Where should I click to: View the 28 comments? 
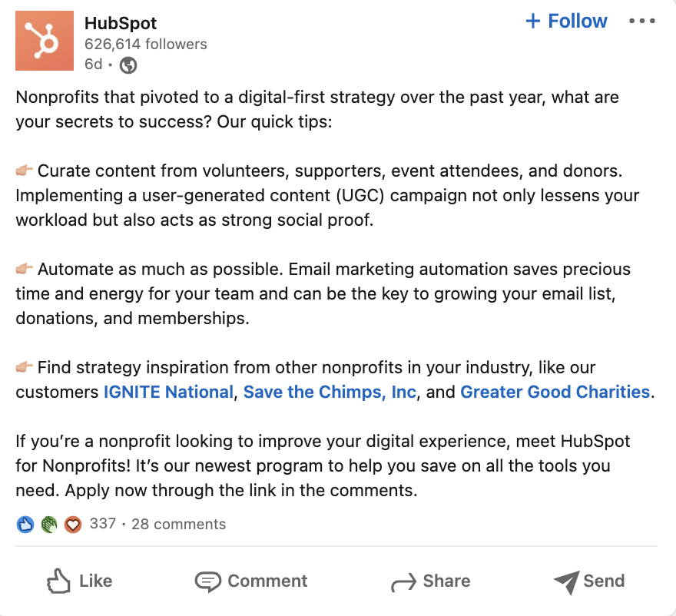[x=178, y=524]
